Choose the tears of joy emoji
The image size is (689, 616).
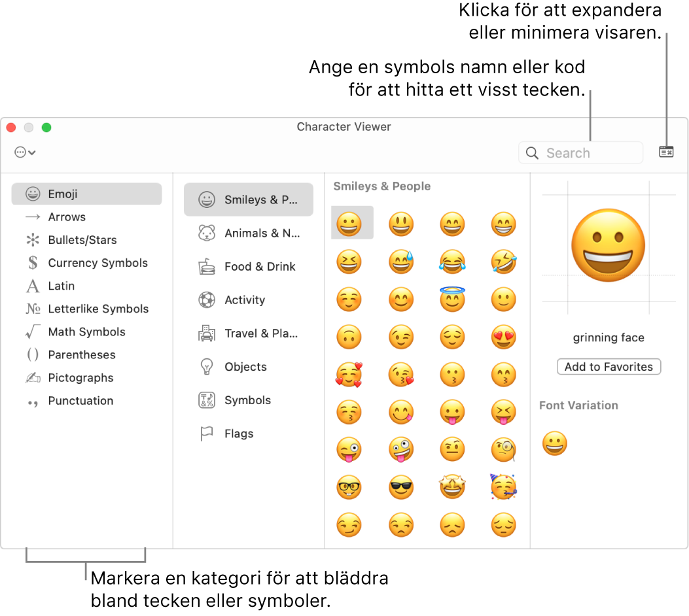pos(452,262)
